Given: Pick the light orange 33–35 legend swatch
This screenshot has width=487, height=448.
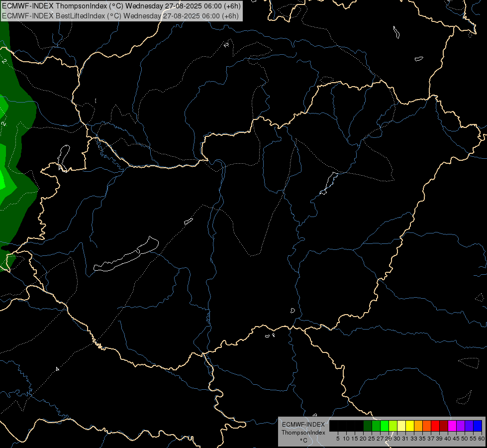Looking at the screenshot, I should [x=418, y=426].
